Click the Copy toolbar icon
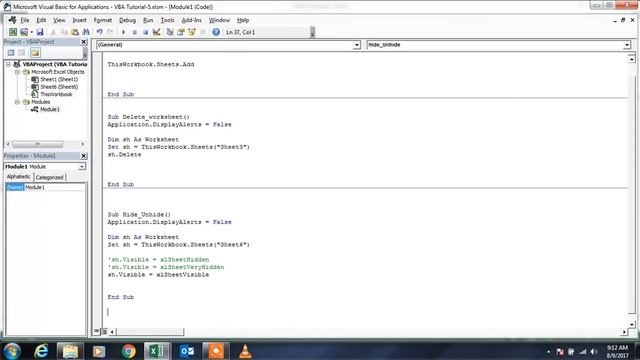This screenshot has width=640, height=360. [x=64, y=32]
